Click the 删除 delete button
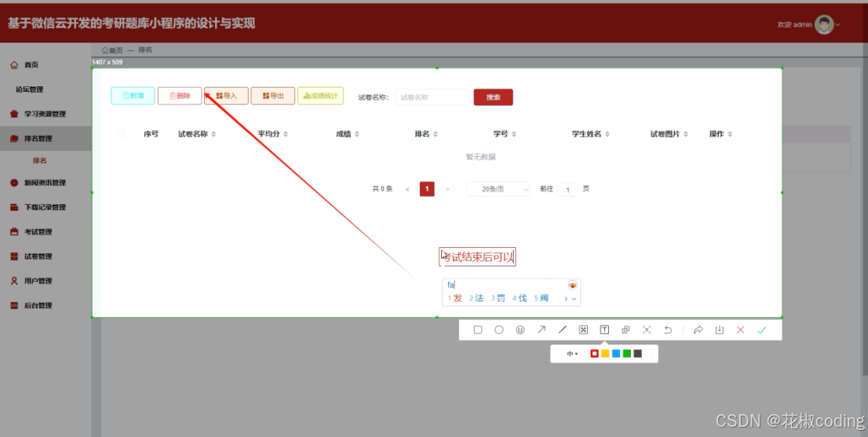Viewport: 868px width, 437px height. click(x=180, y=96)
